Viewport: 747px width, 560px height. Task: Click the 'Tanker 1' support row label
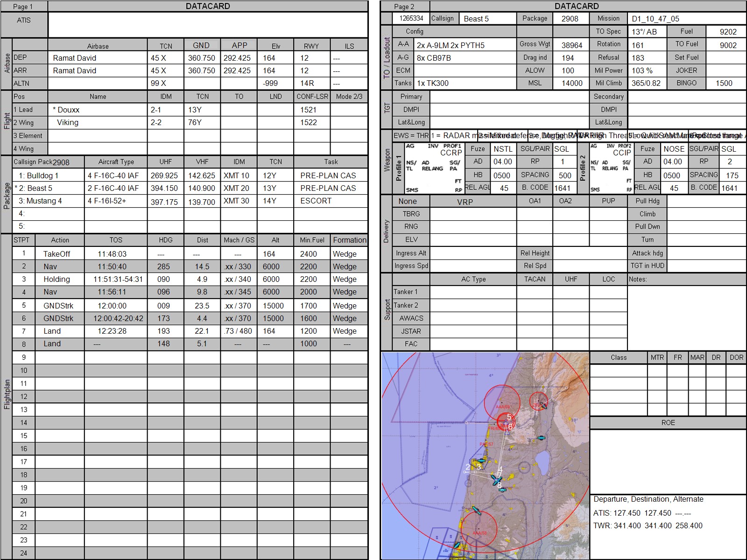click(x=405, y=292)
